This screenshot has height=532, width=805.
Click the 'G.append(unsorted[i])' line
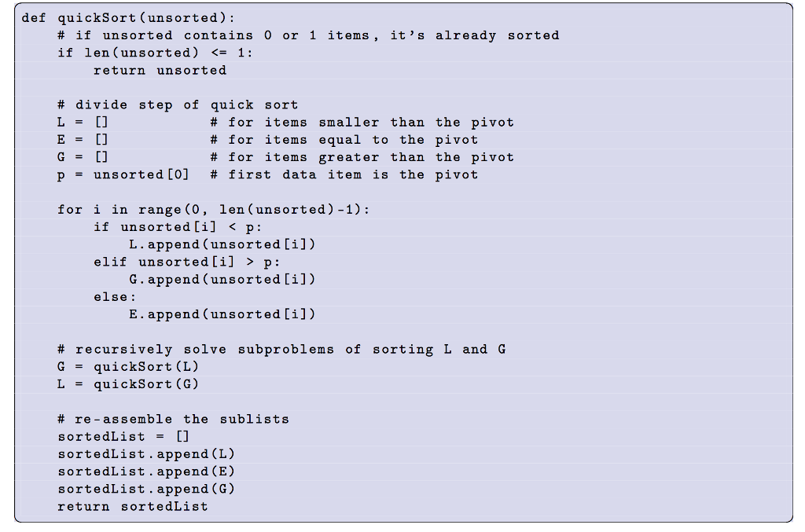click(x=222, y=280)
